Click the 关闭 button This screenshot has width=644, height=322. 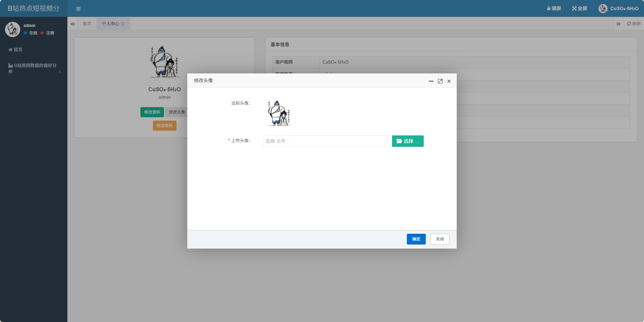pos(440,239)
